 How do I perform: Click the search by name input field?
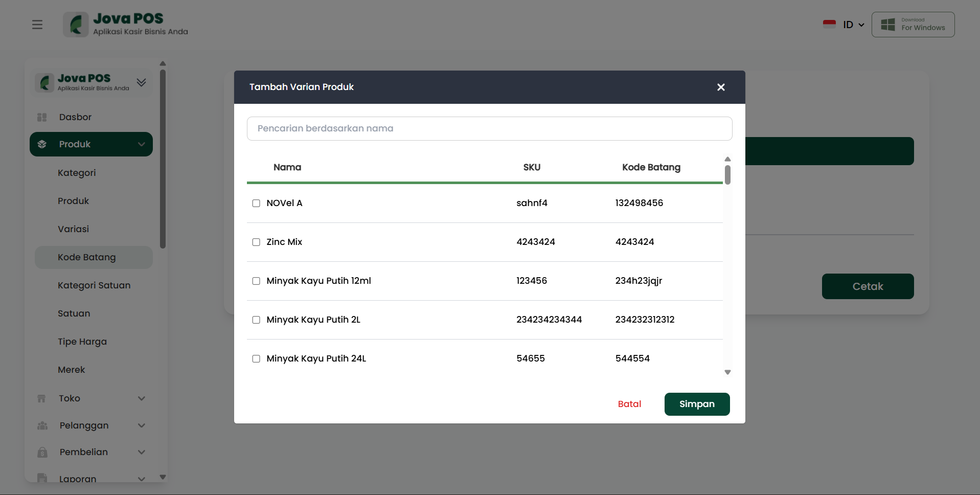coord(489,128)
